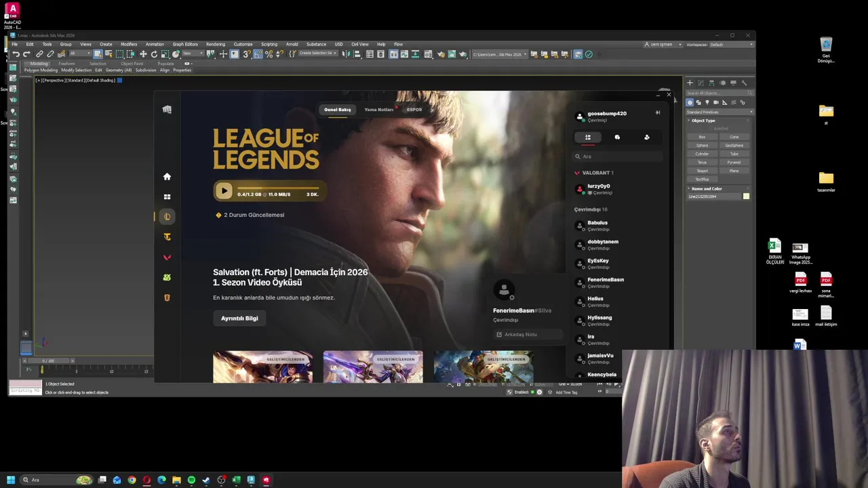868x488 pixels.
Task: Select the Select and Rotate tool
Action: click(x=154, y=54)
